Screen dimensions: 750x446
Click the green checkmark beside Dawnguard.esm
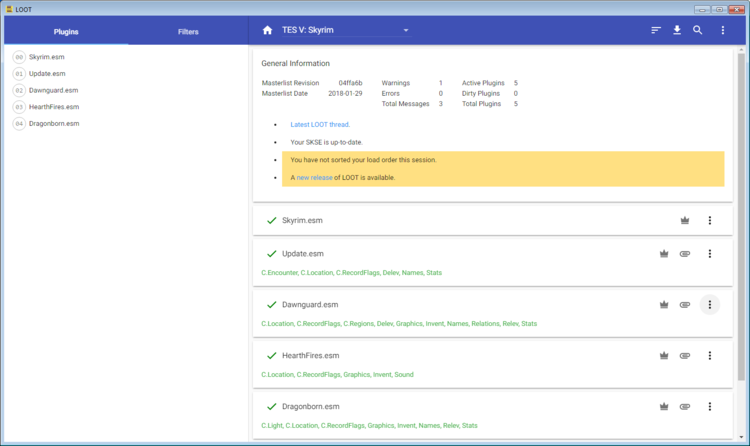click(272, 304)
